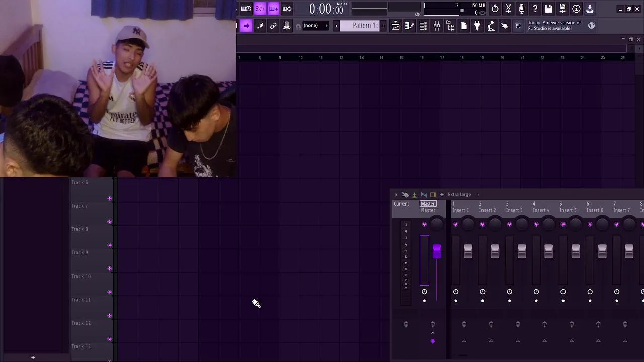
Task: Click the mixer green meter wave icon
Action: tap(414, 195)
